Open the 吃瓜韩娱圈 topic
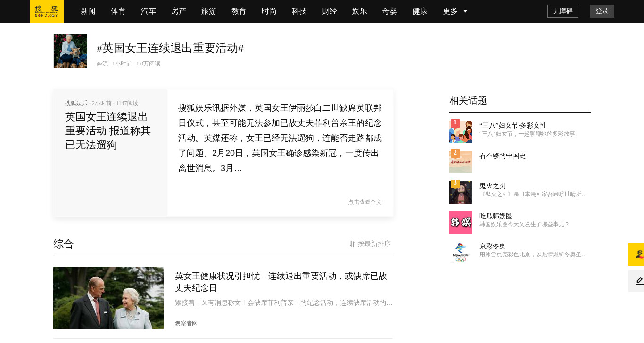 (x=496, y=216)
